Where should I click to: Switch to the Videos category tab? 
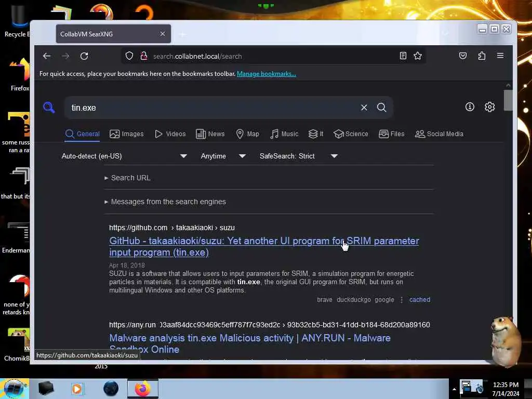click(170, 134)
